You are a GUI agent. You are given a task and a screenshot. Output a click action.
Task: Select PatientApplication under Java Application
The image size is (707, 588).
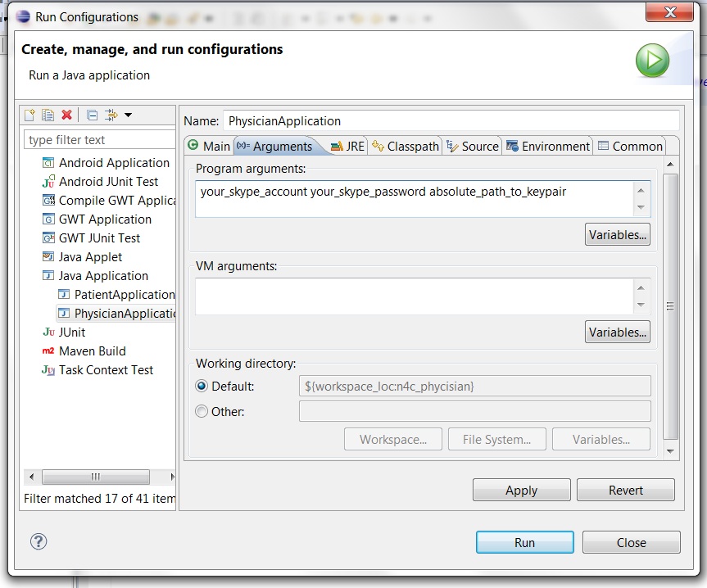124,295
